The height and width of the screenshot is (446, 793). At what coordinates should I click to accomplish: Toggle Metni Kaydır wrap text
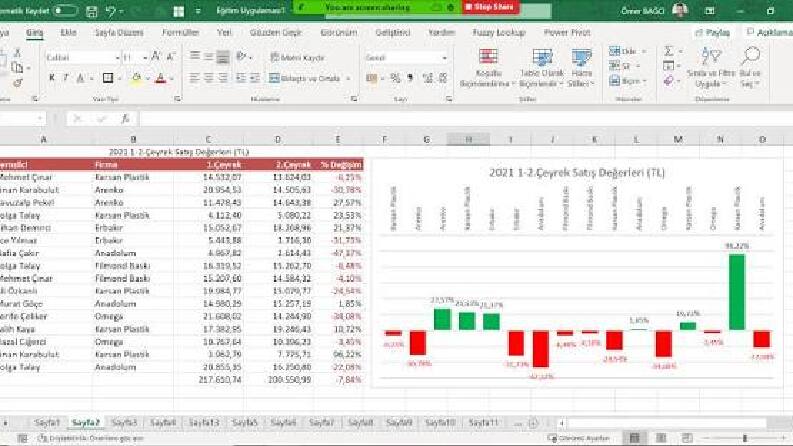(x=297, y=57)
